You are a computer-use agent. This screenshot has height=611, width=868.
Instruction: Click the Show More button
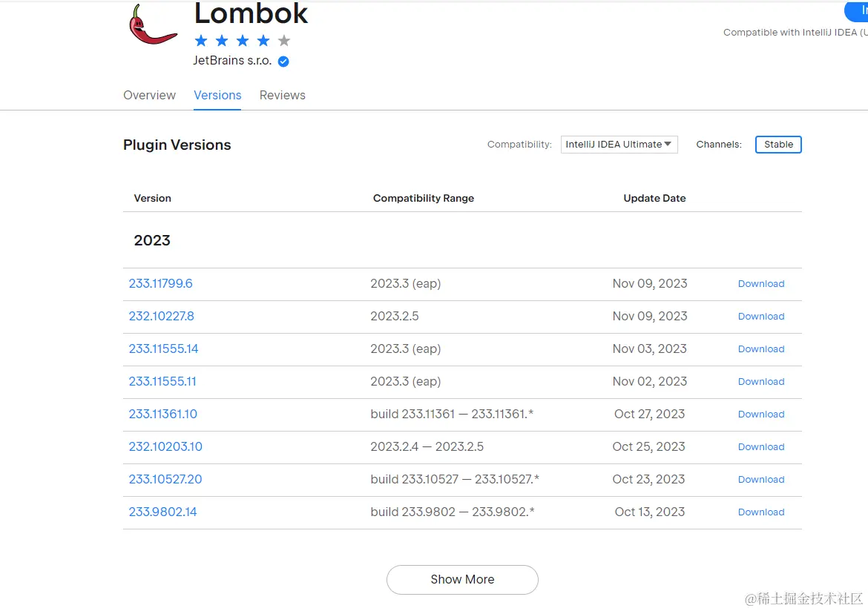(x=462, y=579)
